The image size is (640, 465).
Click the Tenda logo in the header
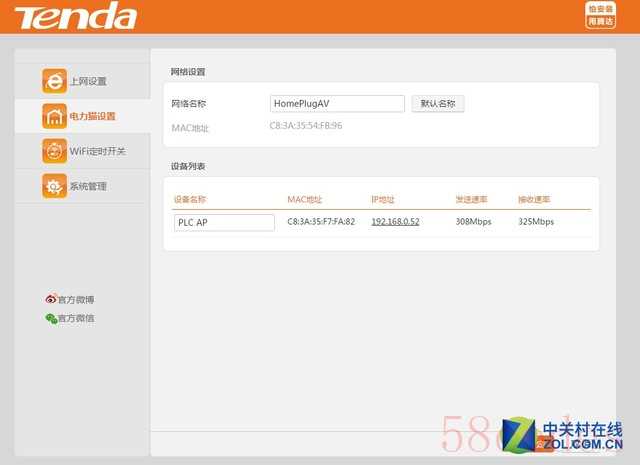coord(75,16)
